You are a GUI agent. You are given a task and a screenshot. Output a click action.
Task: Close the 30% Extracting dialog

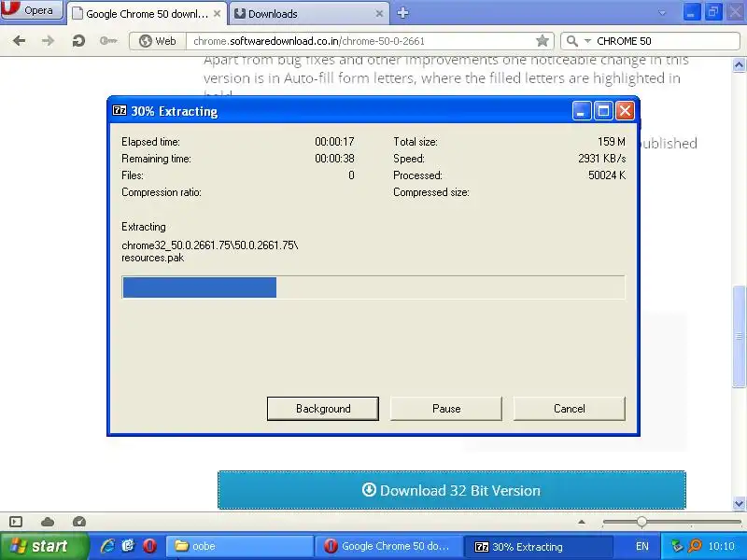(625, 111)
